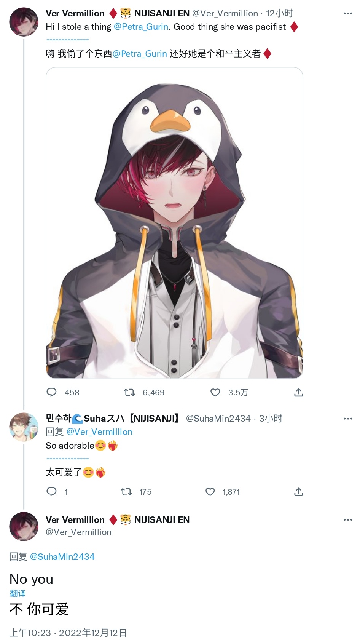Reply to Suha's 'So adorable' tweet
This screenshot has height=644, width=360.
[51, 492]
